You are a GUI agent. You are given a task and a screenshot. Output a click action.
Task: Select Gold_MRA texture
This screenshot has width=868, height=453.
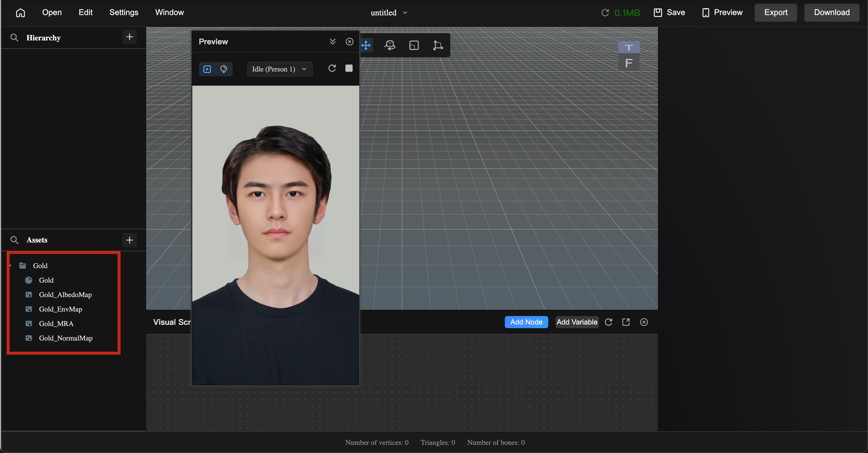coord(56,324)
